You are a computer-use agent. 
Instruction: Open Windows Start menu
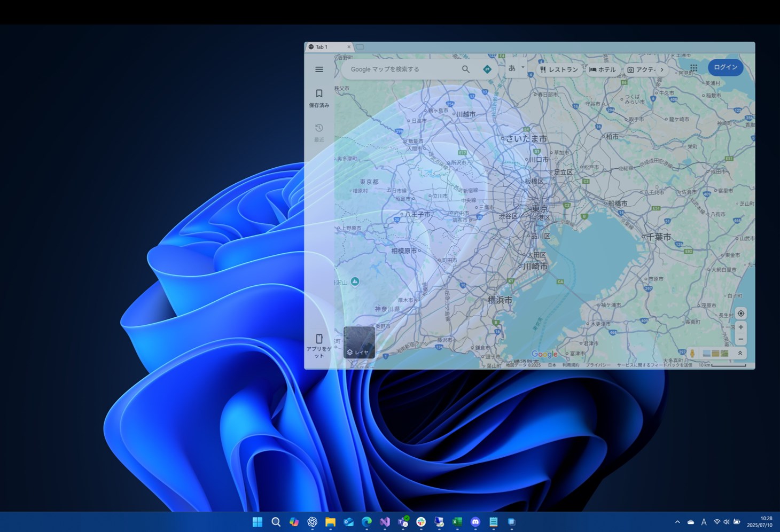pyautogui.click(x=258, y=522)
